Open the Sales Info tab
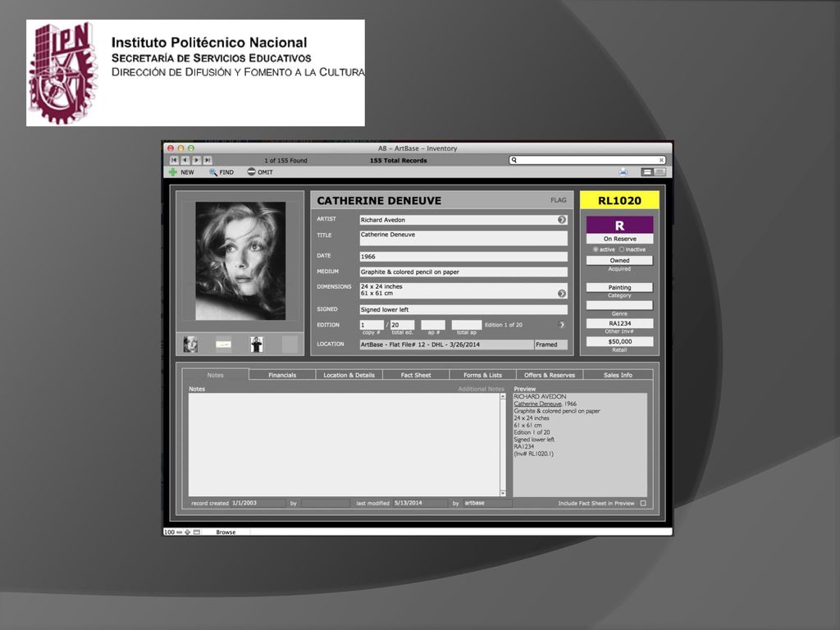 (x=618, y=375)
